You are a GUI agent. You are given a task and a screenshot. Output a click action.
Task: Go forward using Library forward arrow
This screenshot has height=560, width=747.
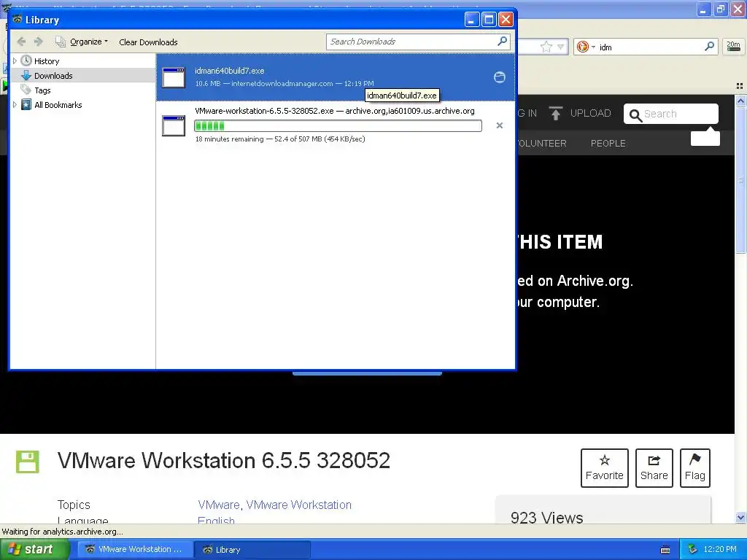click(x=39, y=42)
